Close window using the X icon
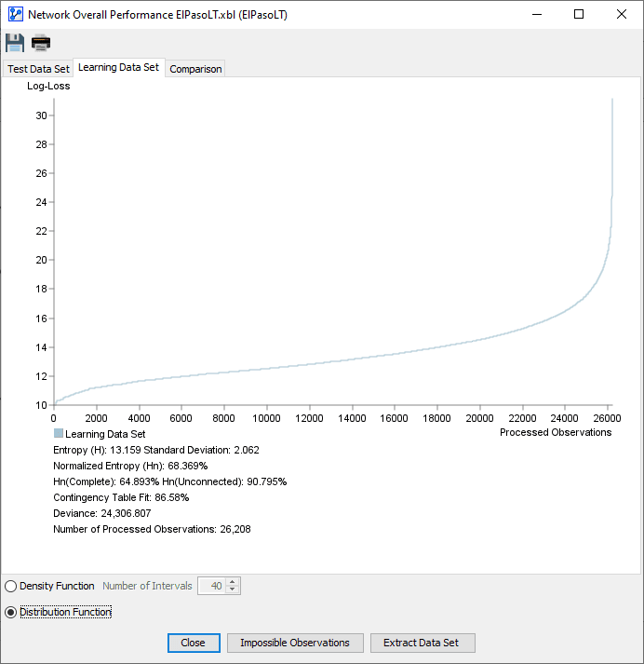This screenshot has width=644, height=664. point(622,14)
